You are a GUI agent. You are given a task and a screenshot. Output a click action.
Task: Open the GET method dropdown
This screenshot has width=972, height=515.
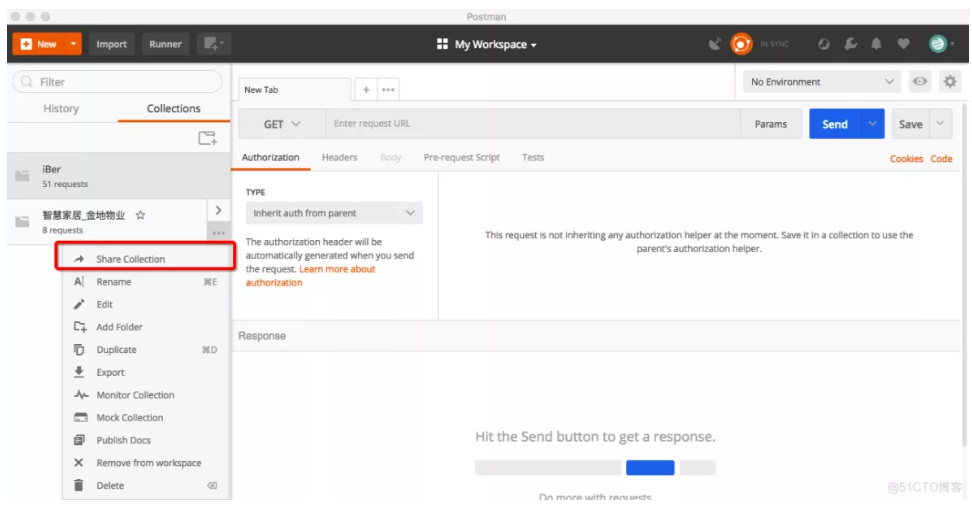coord(282,124)
